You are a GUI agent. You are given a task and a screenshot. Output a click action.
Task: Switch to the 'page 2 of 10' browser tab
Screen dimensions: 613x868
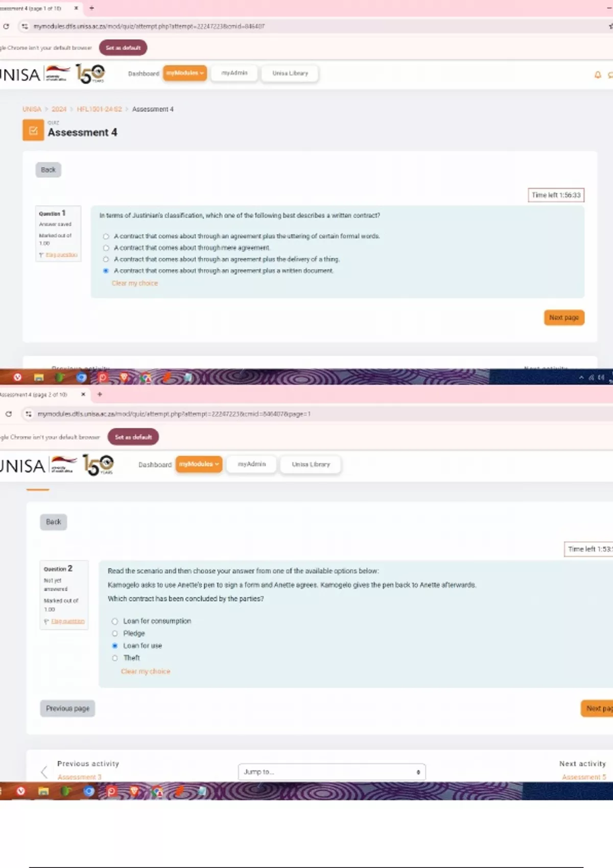[36, 395]
